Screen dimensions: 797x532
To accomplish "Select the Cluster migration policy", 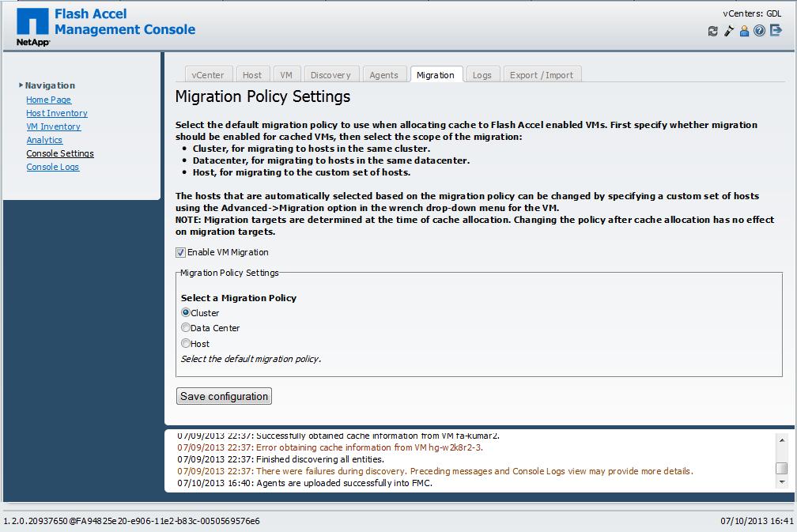I will tap(186, 312).
